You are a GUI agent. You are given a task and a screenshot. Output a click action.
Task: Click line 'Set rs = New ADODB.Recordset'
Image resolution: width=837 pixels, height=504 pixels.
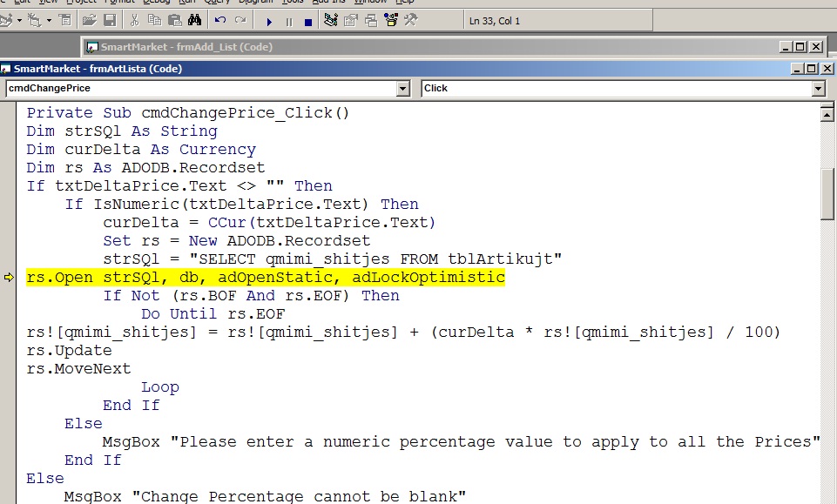pos(237,240)
